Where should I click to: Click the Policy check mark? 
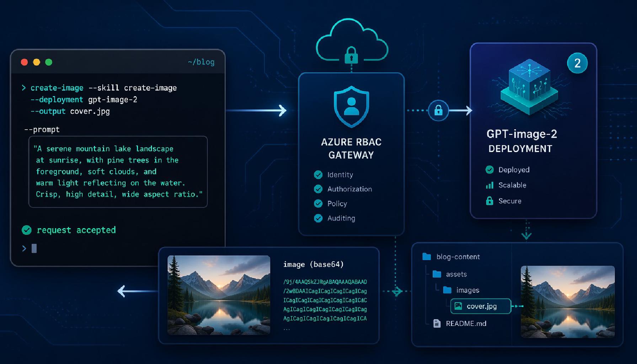318,204
